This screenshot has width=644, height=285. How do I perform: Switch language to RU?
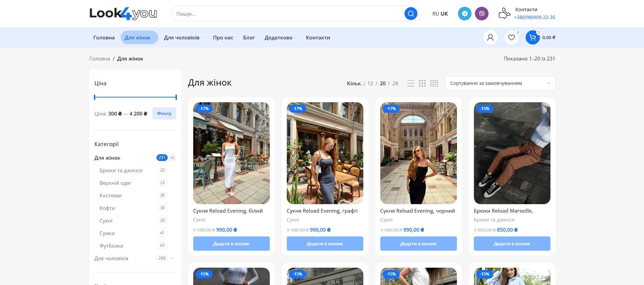tap(435, 14)
